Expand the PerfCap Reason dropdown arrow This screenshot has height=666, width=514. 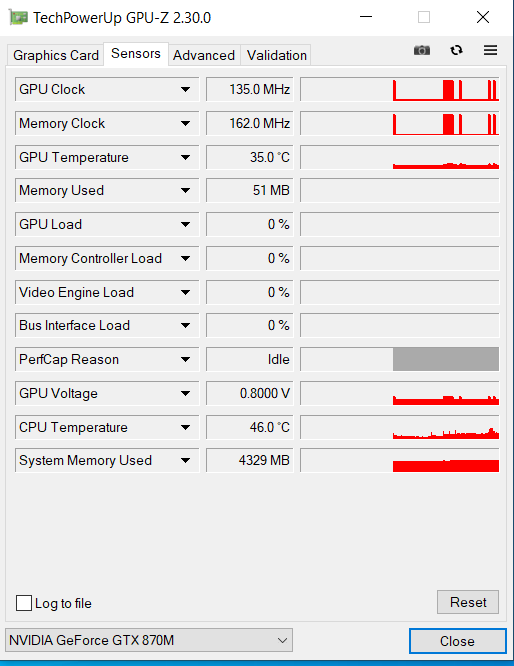pyautogui.click(x=185, y=360)
